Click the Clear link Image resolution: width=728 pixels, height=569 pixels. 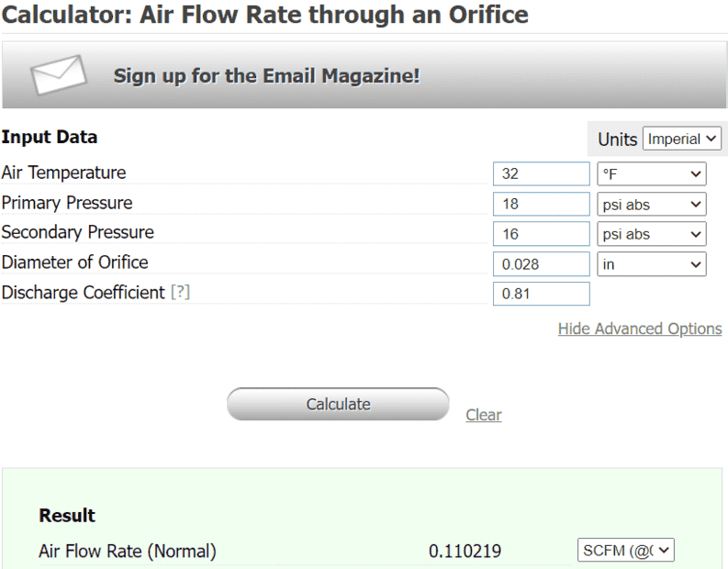click(x=484, y=415)
